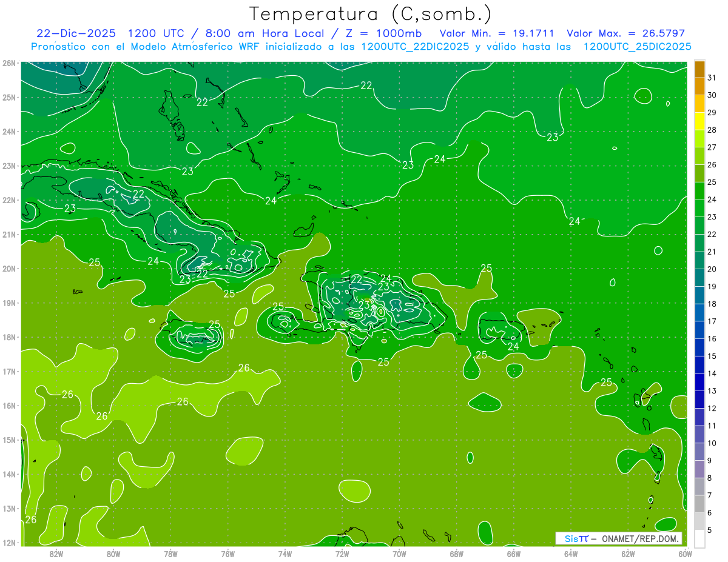Click the "78W" longitude axis label

point(170,554)
